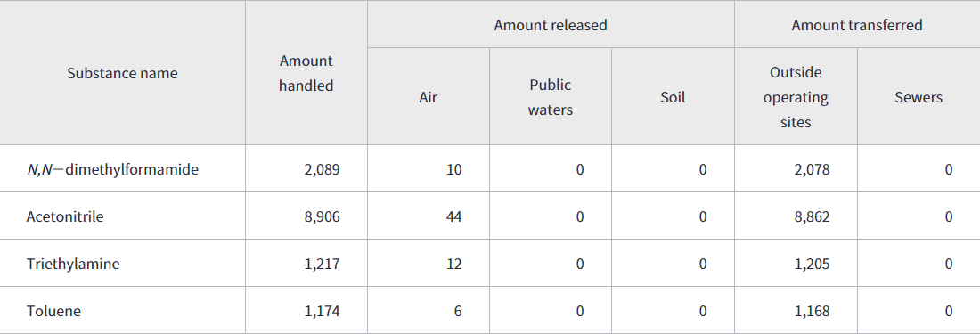Click the Amount released group header
980x334 pixels.
click(551, 25)
